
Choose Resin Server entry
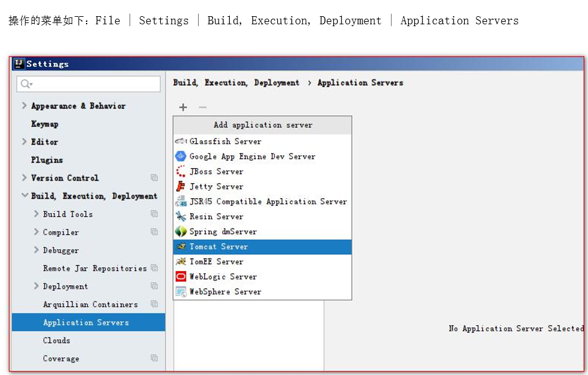pos(262,216)
